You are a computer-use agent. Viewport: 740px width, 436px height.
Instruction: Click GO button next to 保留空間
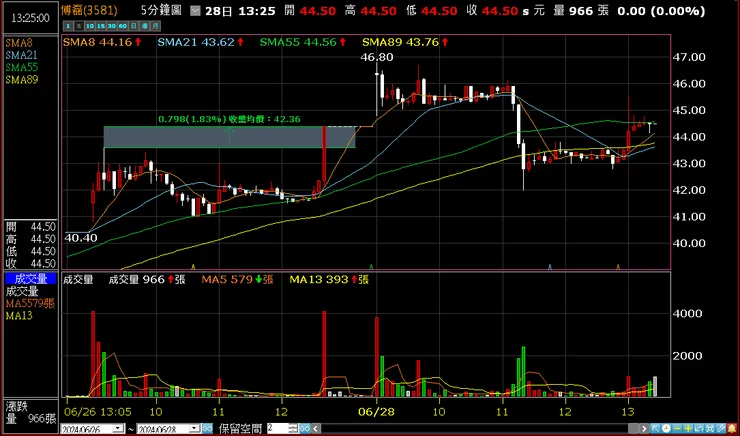click(x=305, y=428)
